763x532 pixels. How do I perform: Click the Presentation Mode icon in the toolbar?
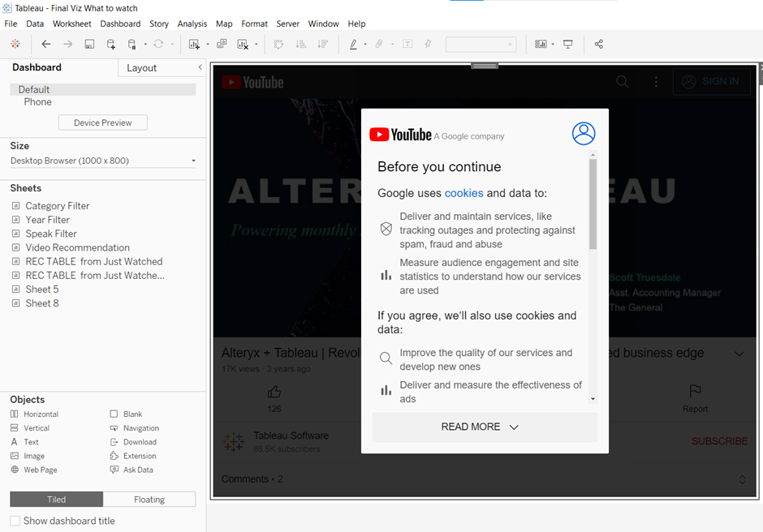tap(568, 45)
